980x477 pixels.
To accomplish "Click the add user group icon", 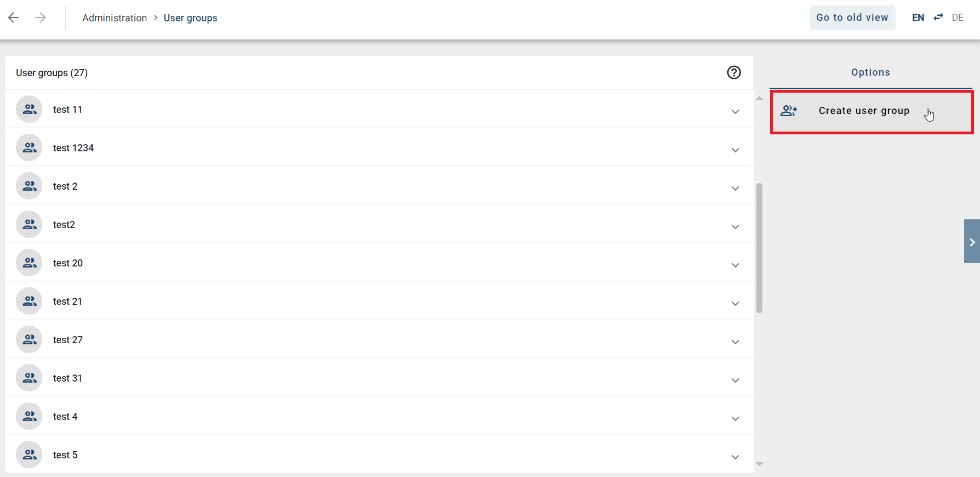I will (789, 111).
